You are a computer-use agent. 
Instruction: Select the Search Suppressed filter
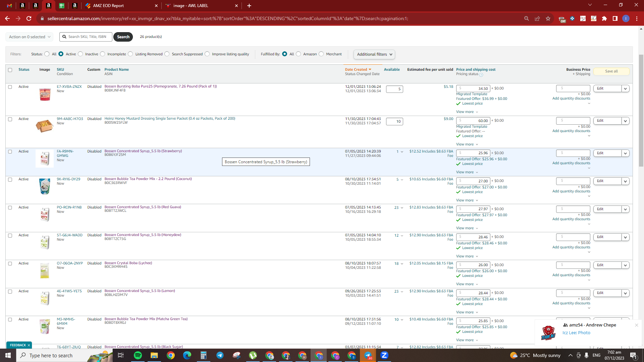click(167, 54)
